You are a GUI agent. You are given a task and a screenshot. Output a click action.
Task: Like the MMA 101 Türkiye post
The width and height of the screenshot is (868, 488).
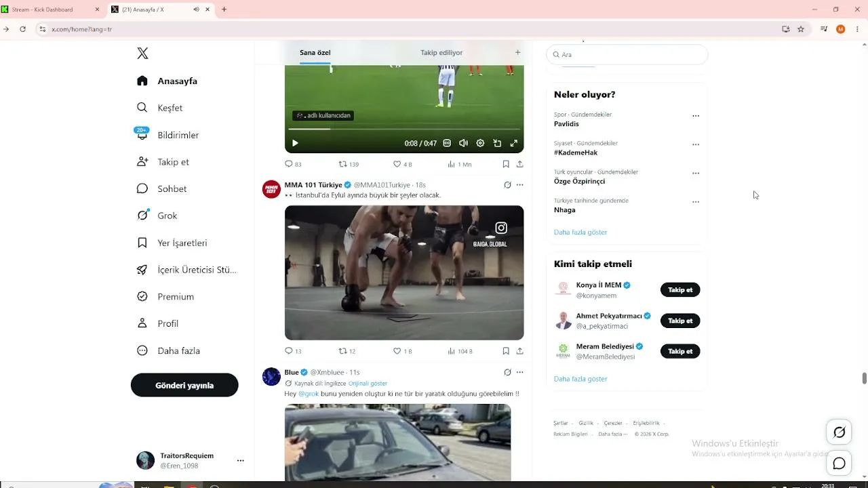pyautogui.click(x=403, y=351)
